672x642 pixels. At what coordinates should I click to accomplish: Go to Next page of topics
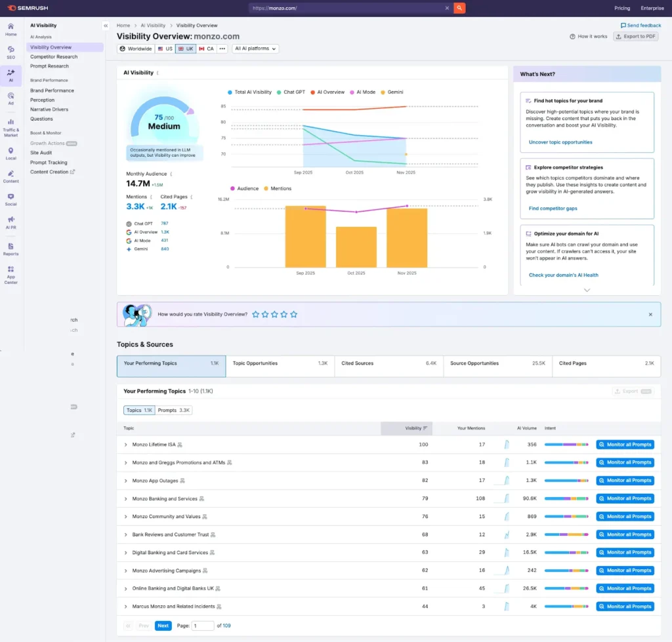tap(163, 626)
